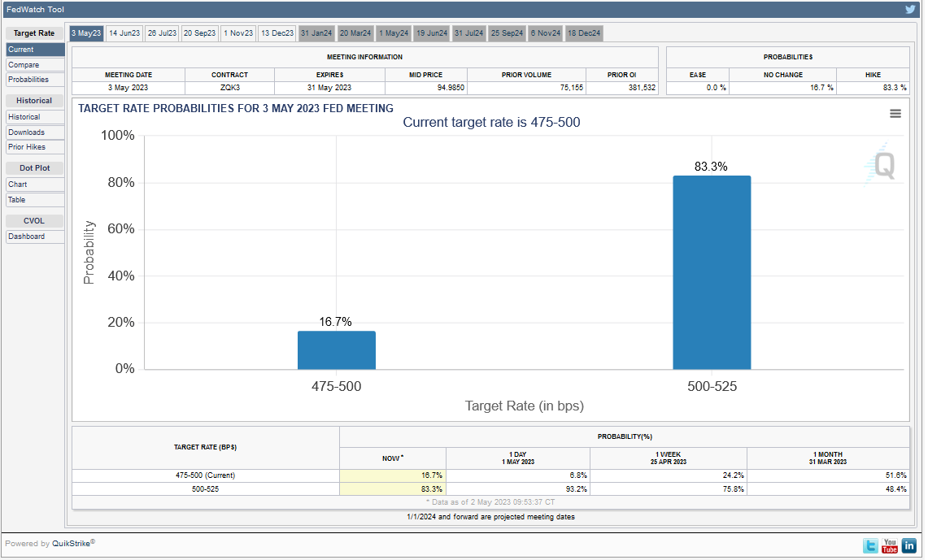The height and width of the screenshot is (560, 928).
Task: Select the 6 Nov24 meeting tab
Action: tap(546, 33)
